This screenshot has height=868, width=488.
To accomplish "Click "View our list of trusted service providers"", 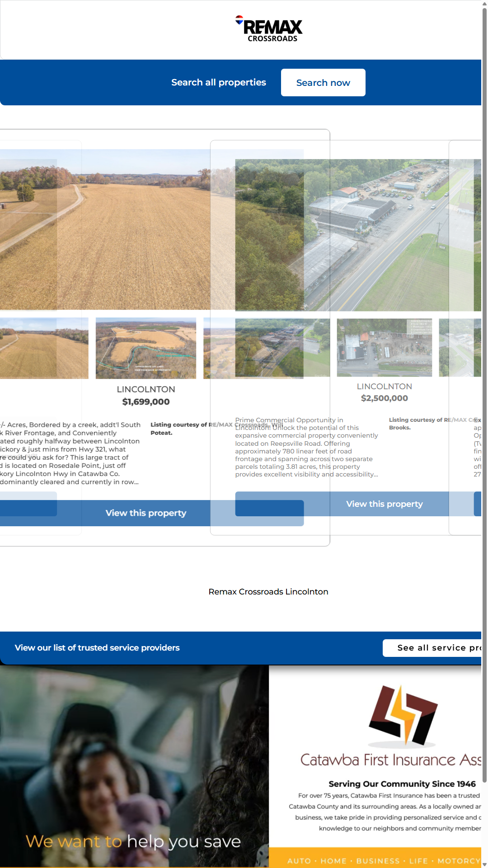I will pyautogui.click(x=97, y=648).
